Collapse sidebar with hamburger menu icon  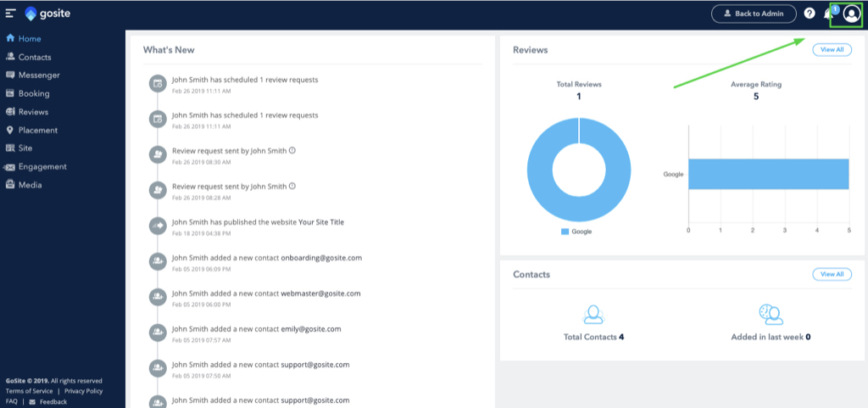pos(10,14)
